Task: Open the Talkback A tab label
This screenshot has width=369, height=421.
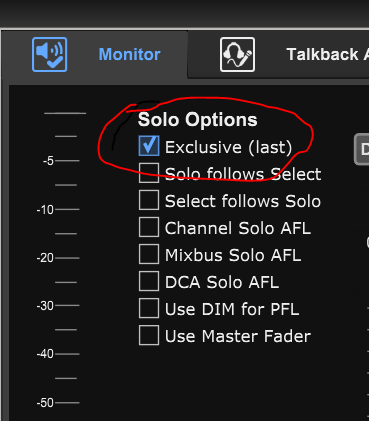Action: click(327, 54)
